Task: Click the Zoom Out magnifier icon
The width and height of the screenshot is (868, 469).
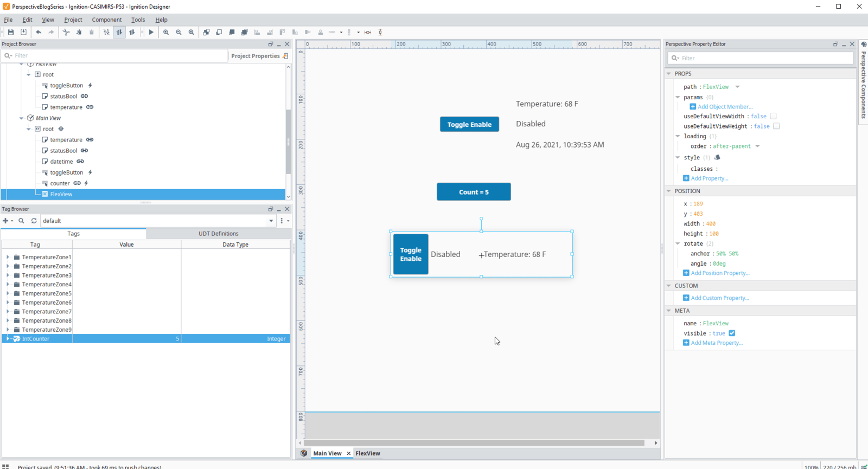Action: tap(178, 33)
